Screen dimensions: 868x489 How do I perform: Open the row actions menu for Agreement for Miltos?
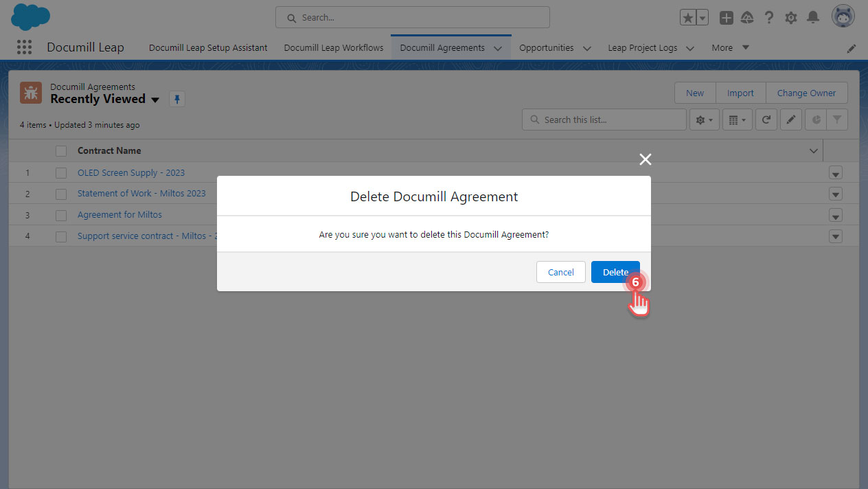pyautogui.click(x=835, y=215)
